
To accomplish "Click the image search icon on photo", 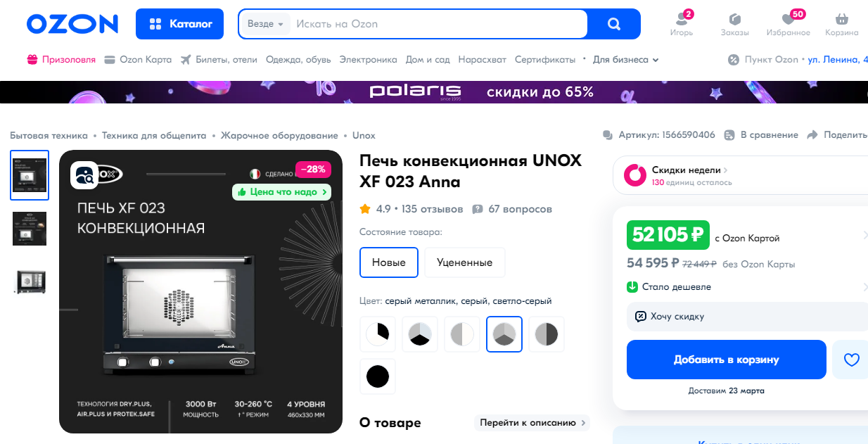I will [x=84, y=175].
